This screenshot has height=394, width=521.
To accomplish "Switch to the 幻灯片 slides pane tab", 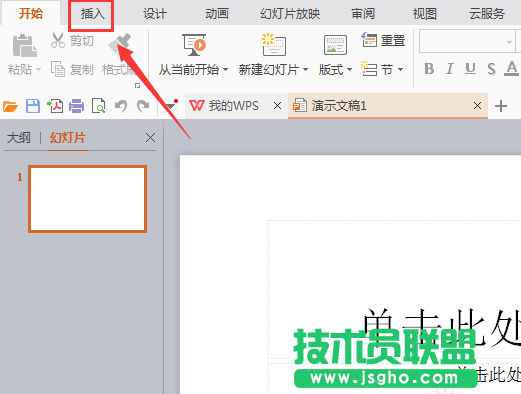I will (68, 138).
